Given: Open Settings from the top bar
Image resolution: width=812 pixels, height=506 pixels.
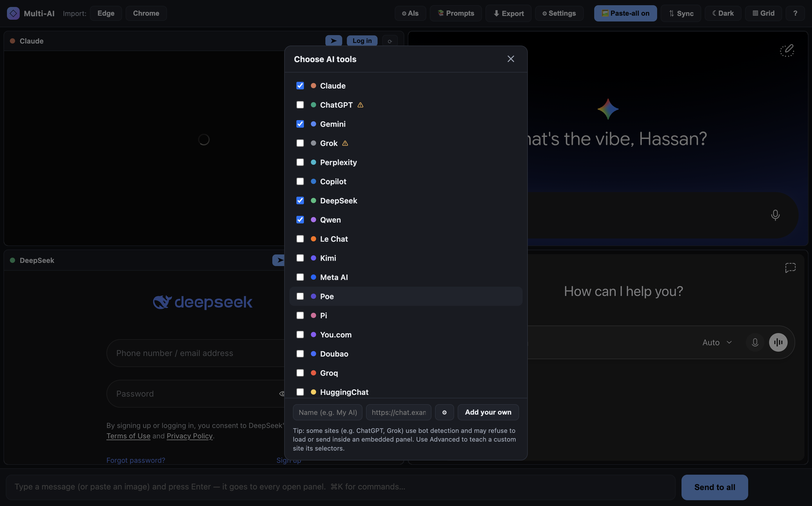Looking at the screenshot, I should 559,13.
